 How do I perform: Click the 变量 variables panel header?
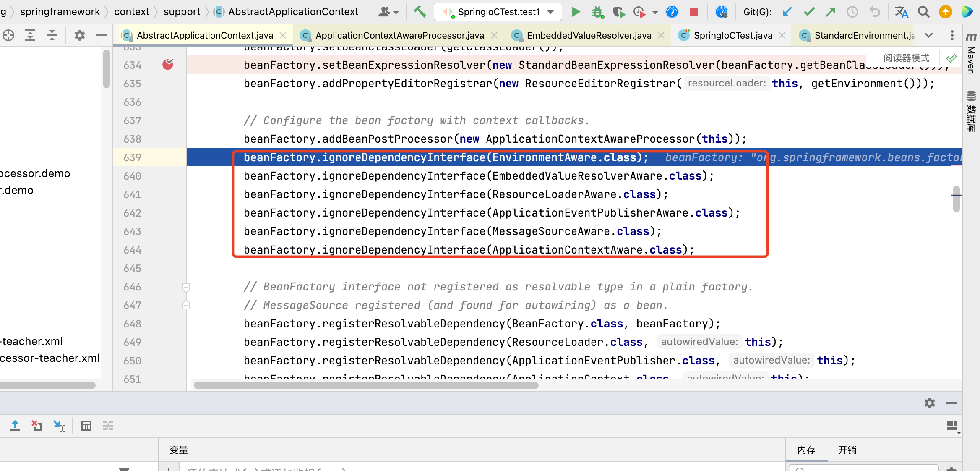coord(179,450)
